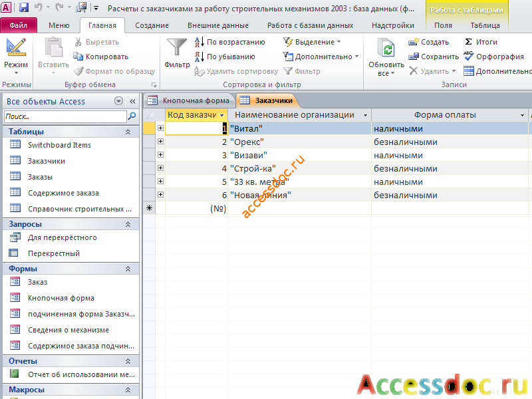Screen dimensions: 532x399
Task: Sort По возрастанию ascending
Action: (229, 42)
